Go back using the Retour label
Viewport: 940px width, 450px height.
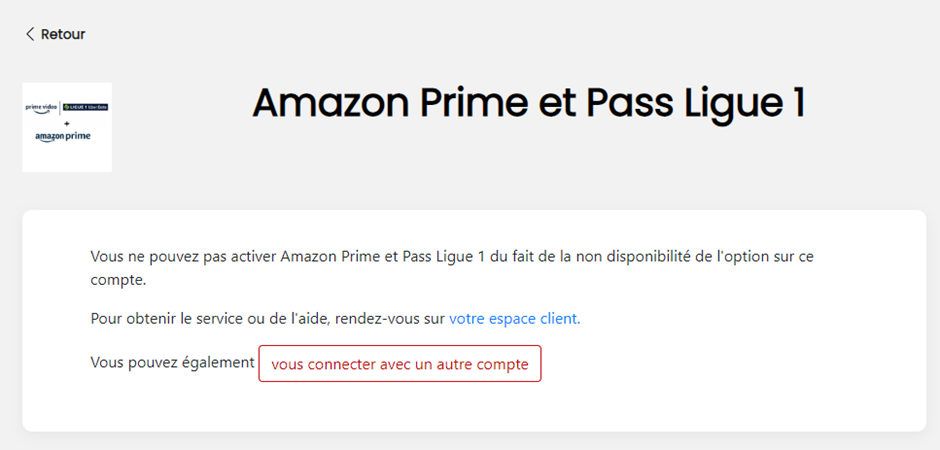click(63, 34)
